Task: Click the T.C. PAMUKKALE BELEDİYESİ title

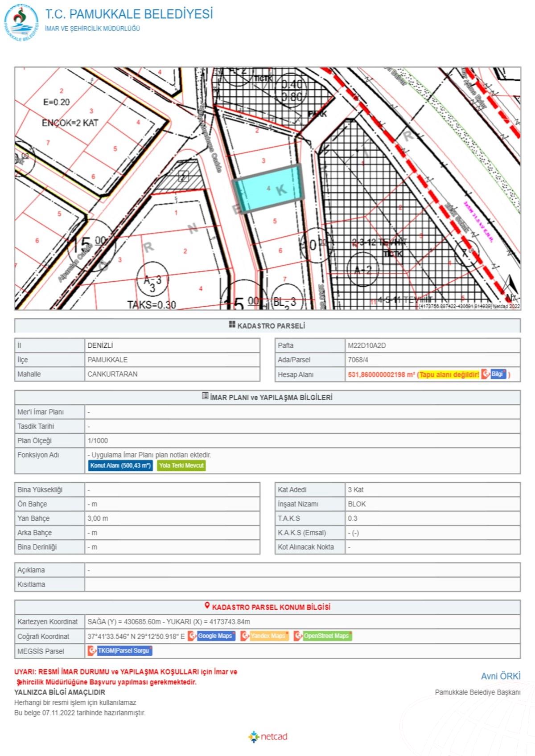Action: (129, 14)
